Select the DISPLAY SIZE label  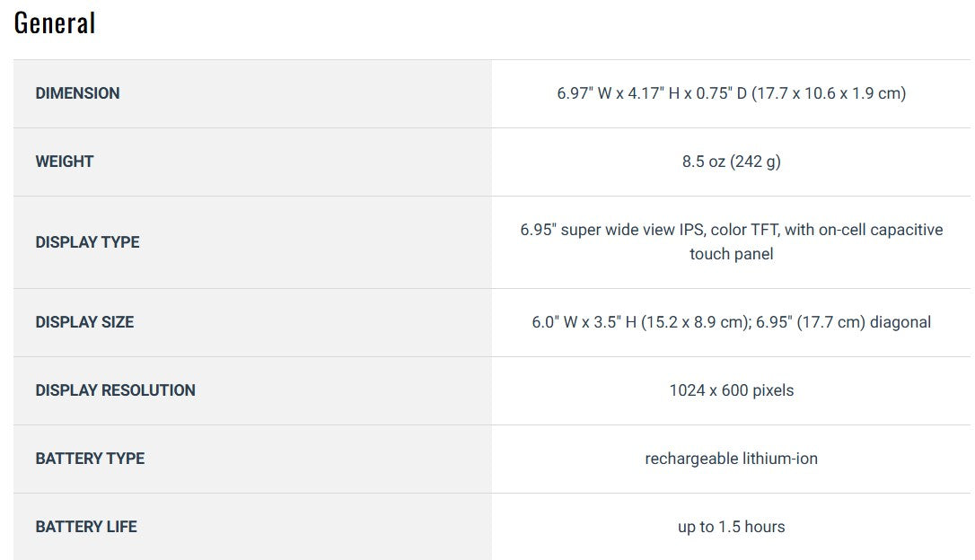coord(84,322)
